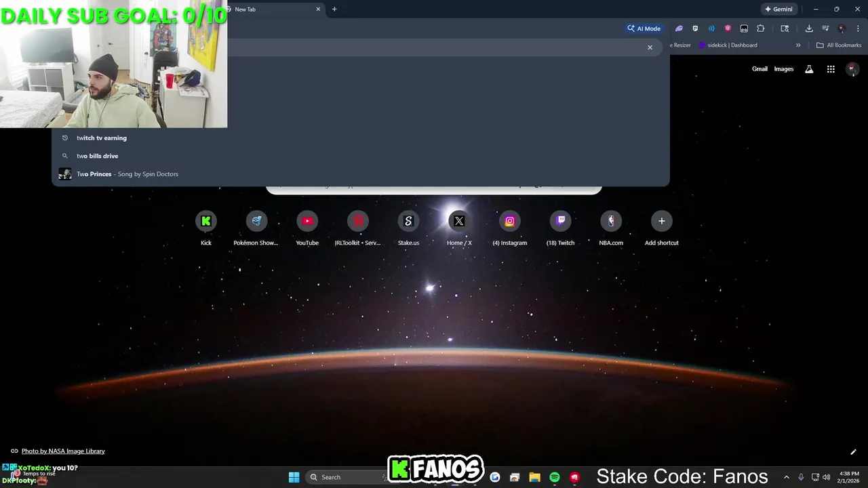The height and width of the screenshot is (488, 868).
Task: Open the Chrome three-dot menu
Action: point(857,28)
